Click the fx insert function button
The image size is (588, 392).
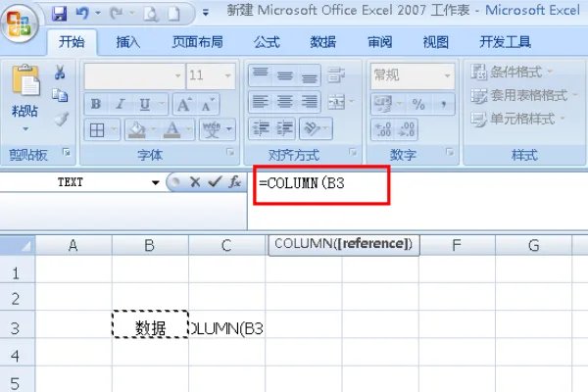[x=235, y=182]
